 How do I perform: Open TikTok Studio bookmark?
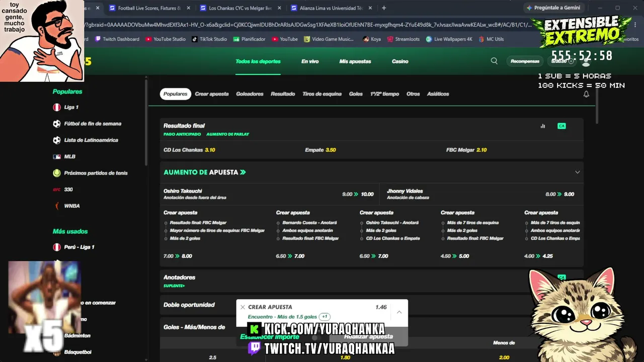click(209, 39)
